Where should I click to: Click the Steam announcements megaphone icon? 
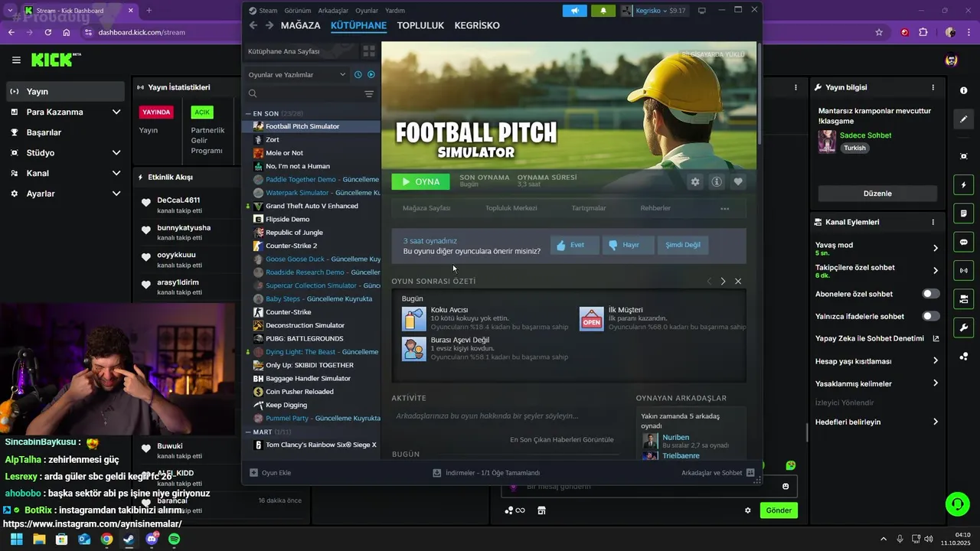click(x=574, y=11)
